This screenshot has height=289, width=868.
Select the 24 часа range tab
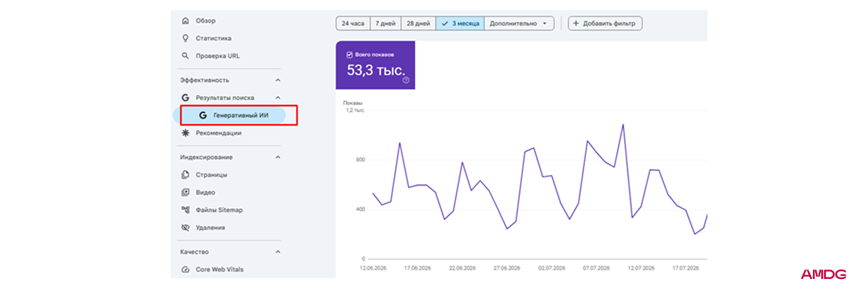click(x=352, y=23)
